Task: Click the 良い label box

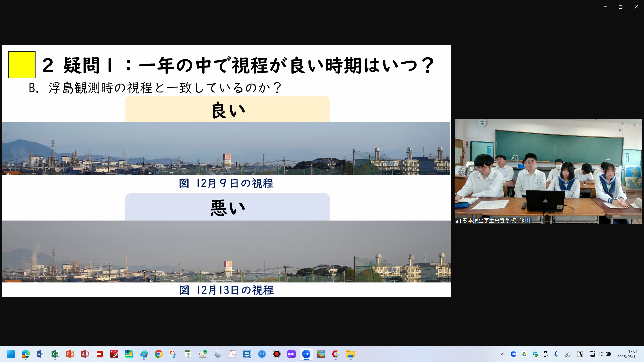Action: point(227,109)
